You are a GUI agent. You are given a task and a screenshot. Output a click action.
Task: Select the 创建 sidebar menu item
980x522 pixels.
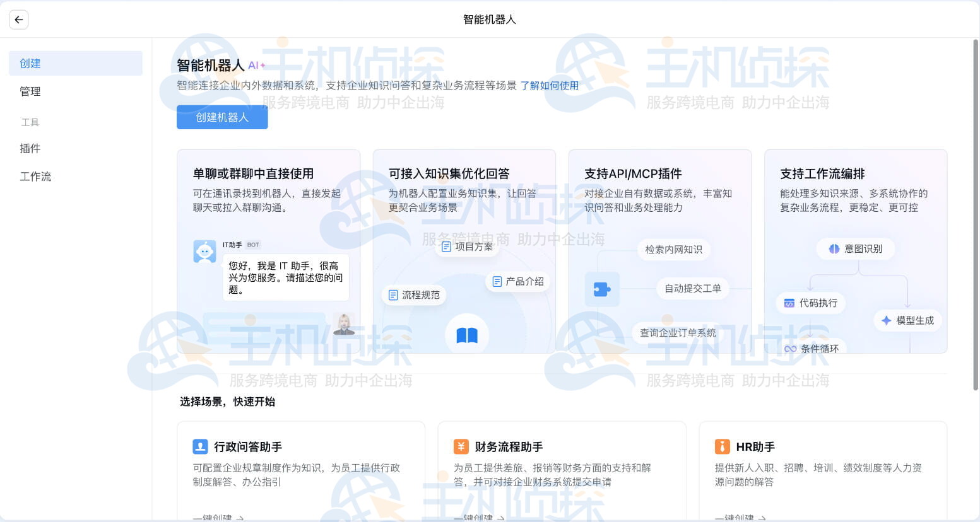click(x=76, y=63)
